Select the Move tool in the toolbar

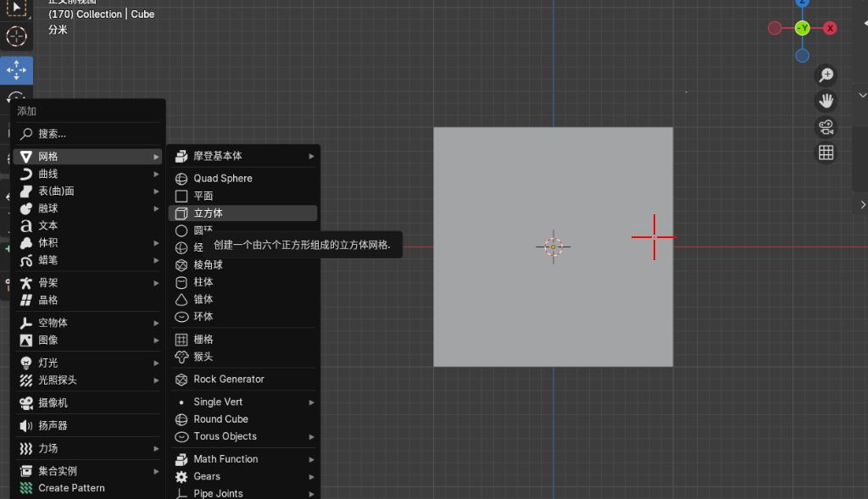16,69
